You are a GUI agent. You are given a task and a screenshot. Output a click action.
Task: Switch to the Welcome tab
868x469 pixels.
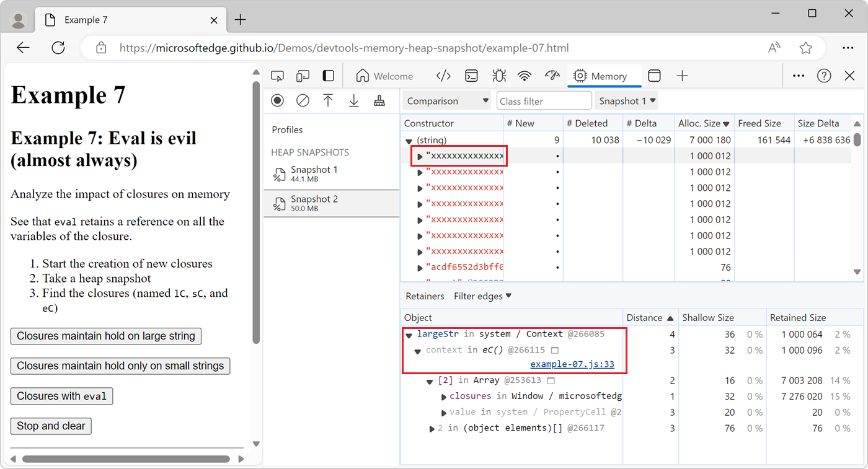[x=384, y=76]
